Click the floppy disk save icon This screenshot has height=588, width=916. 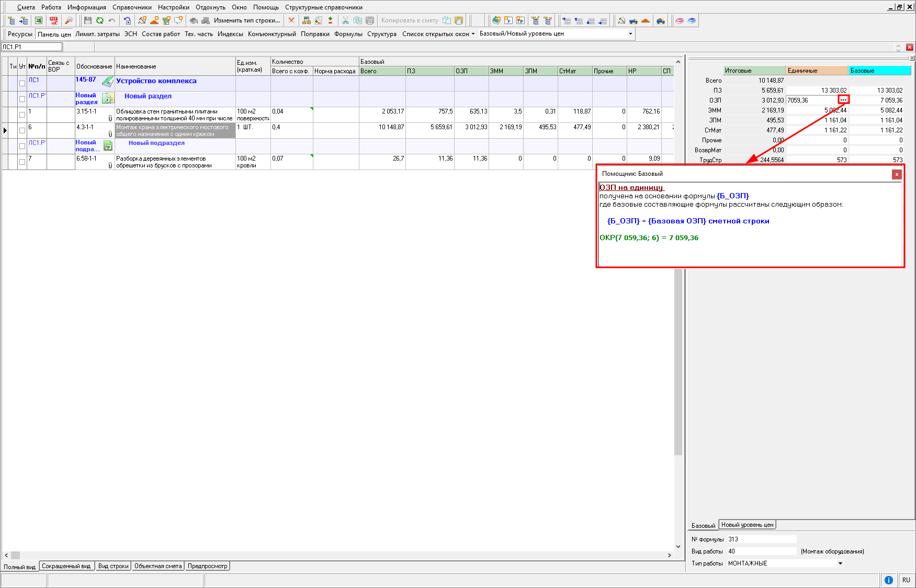coord(87,20)
